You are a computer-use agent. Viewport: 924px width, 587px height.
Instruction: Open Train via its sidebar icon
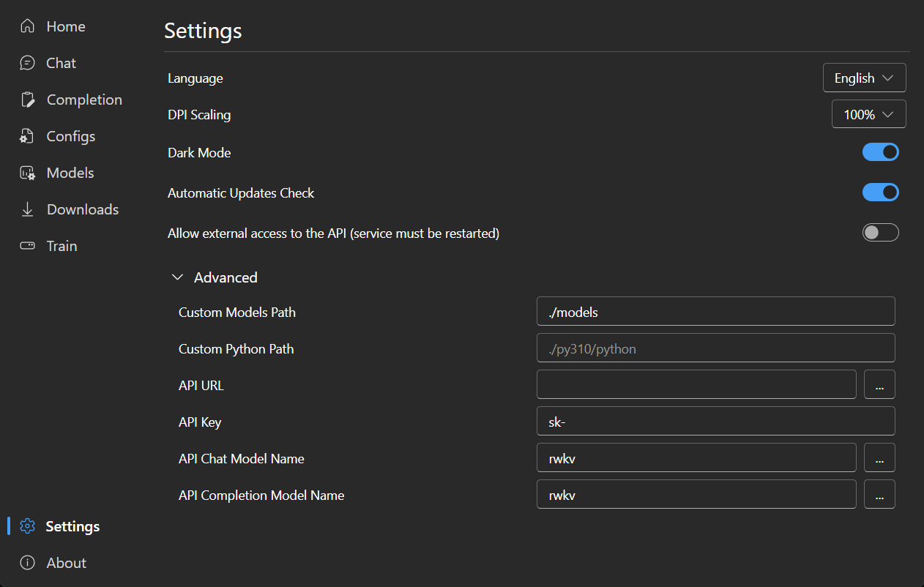[28, 246]
